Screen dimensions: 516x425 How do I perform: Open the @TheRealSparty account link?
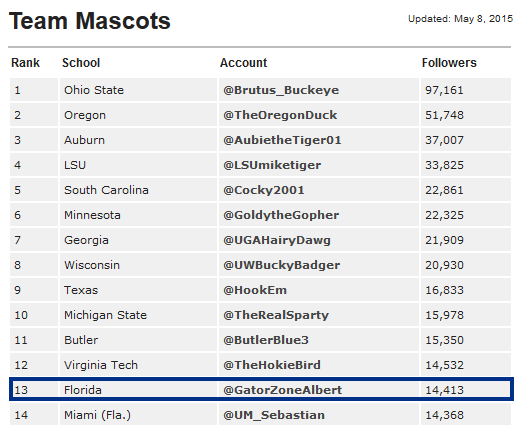276,315
